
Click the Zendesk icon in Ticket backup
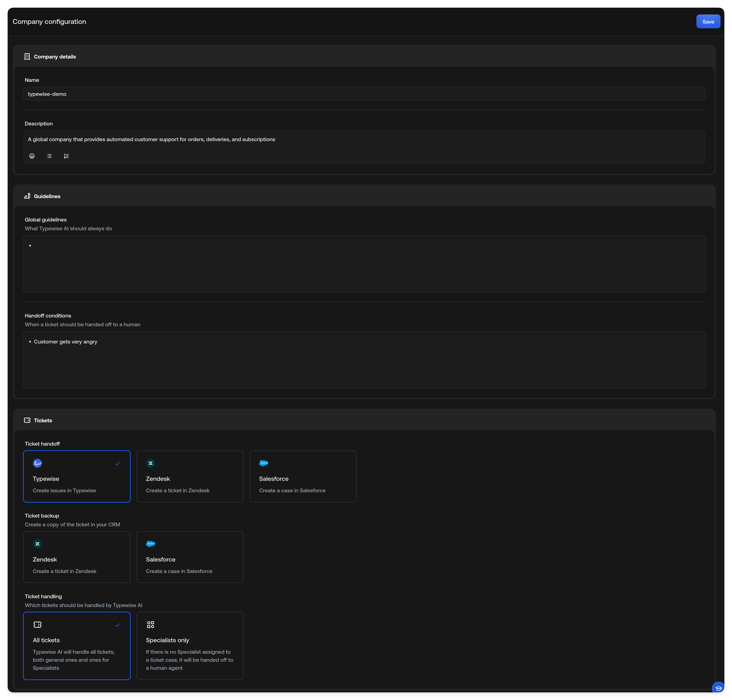37,544
